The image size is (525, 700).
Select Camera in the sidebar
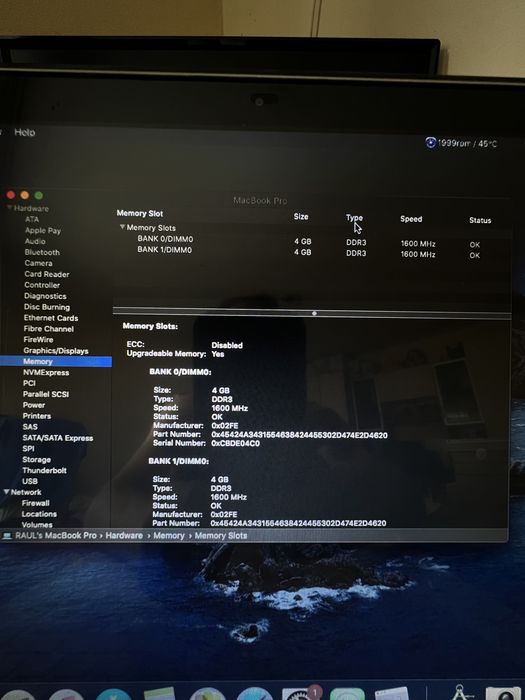click(x=38, y=263)
